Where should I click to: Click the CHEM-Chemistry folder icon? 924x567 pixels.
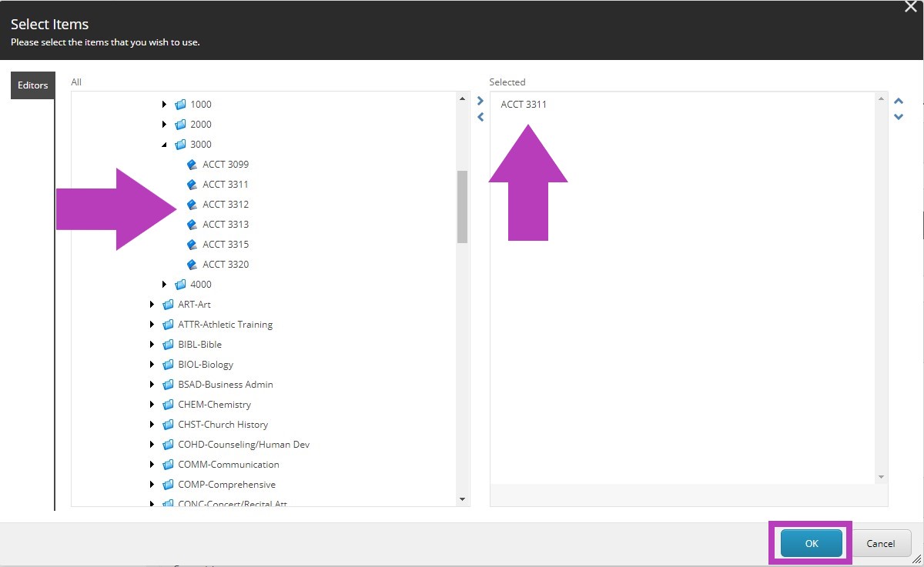coord(169,404)
